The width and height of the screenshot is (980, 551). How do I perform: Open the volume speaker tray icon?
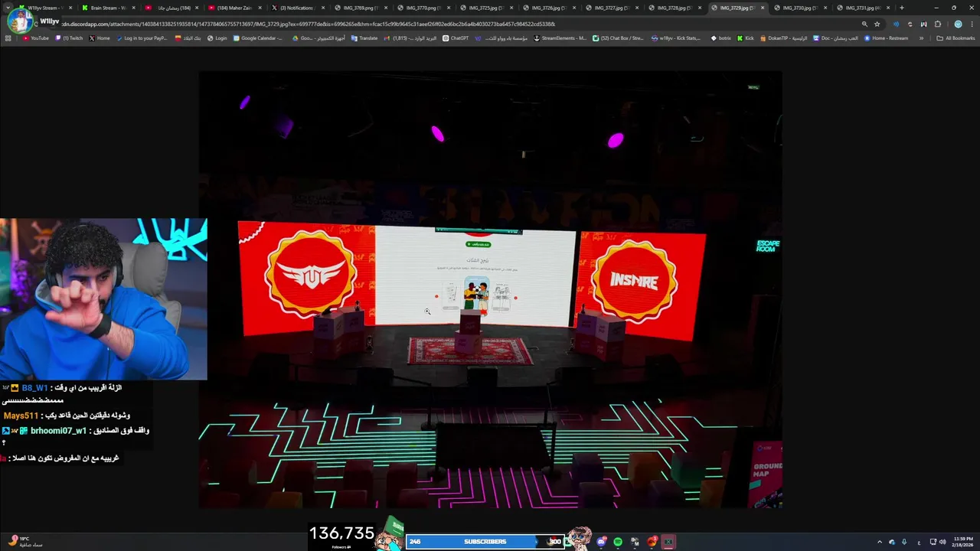pyautogui.click(x=942, y=542)
